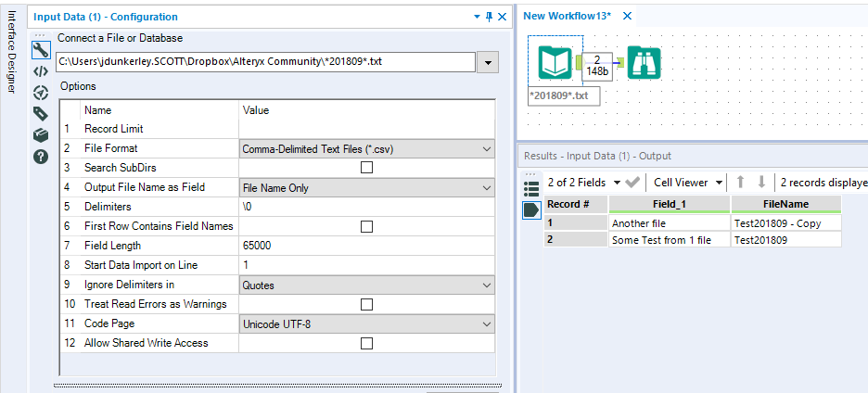Open the Configuration panel options arrow

coord(478,18)
